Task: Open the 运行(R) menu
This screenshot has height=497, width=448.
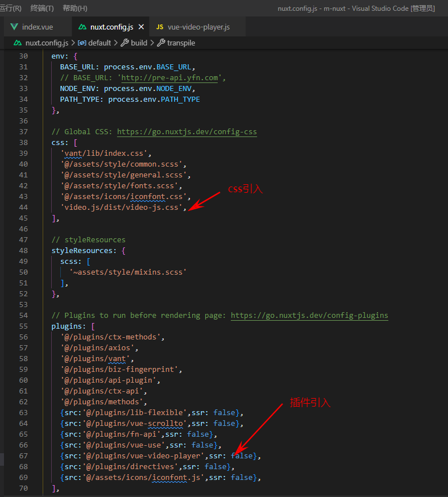Action: pyautogui.click(x=10, y=8)
